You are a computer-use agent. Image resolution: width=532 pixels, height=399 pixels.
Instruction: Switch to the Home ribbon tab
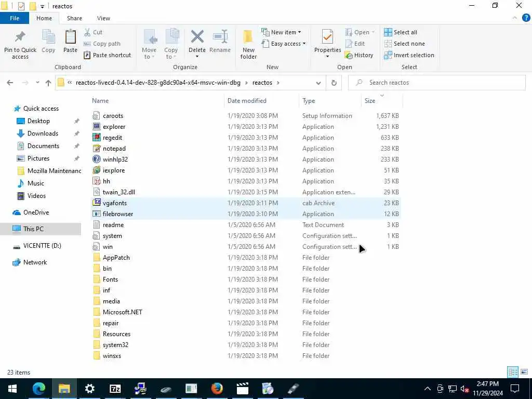[44, 18]
